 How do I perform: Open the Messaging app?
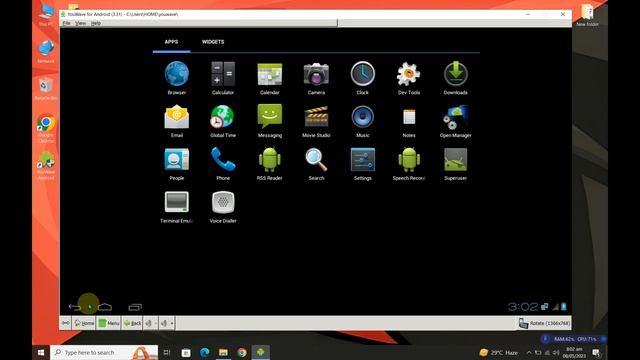click(x=269, y=121)
